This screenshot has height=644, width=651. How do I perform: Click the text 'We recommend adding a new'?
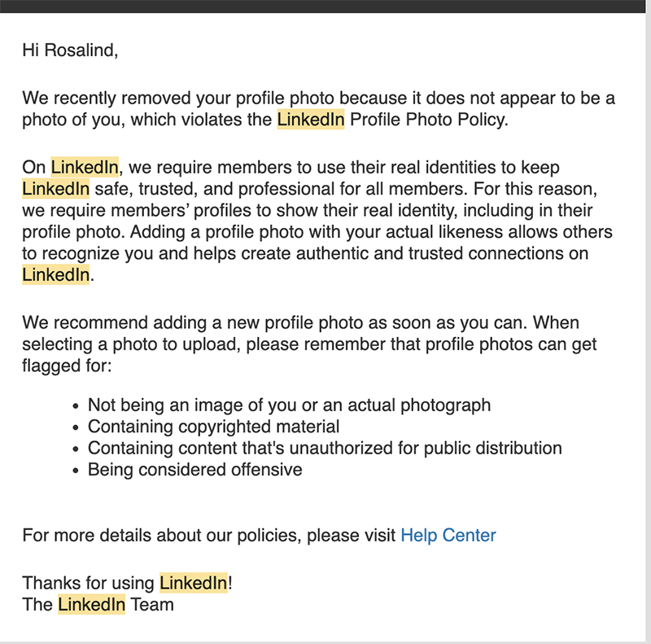[x=141, y=323]
